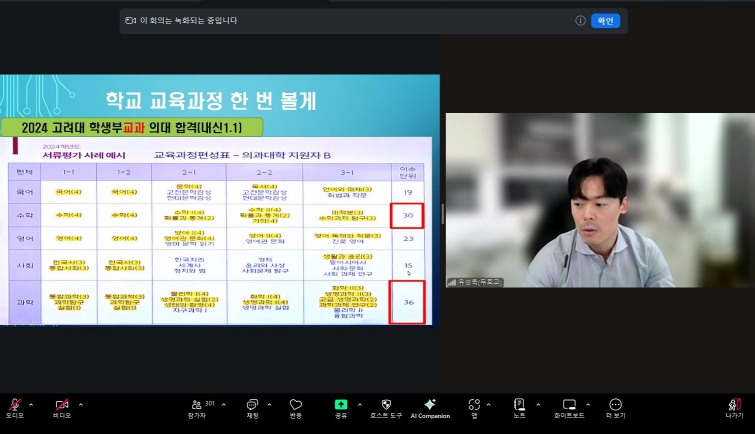Start screen sharing with green Share icon
755x434 pixels.
pos(341,406)
